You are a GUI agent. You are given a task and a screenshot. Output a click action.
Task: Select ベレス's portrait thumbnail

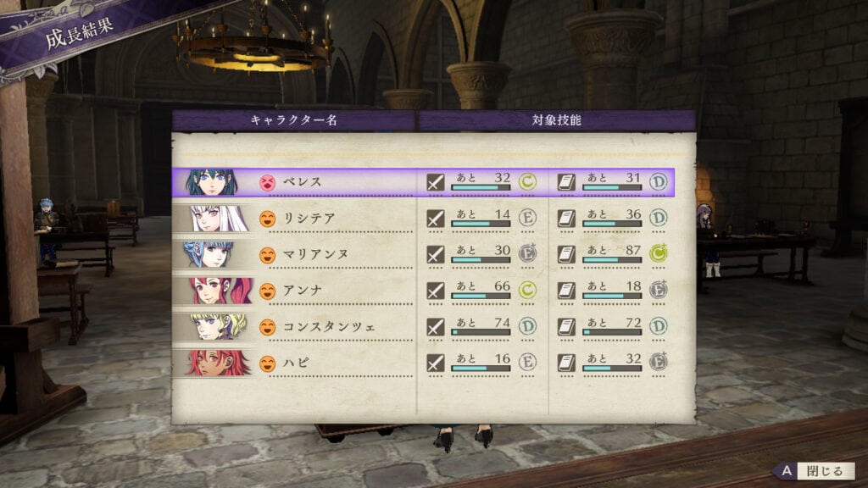click(211, 182)
